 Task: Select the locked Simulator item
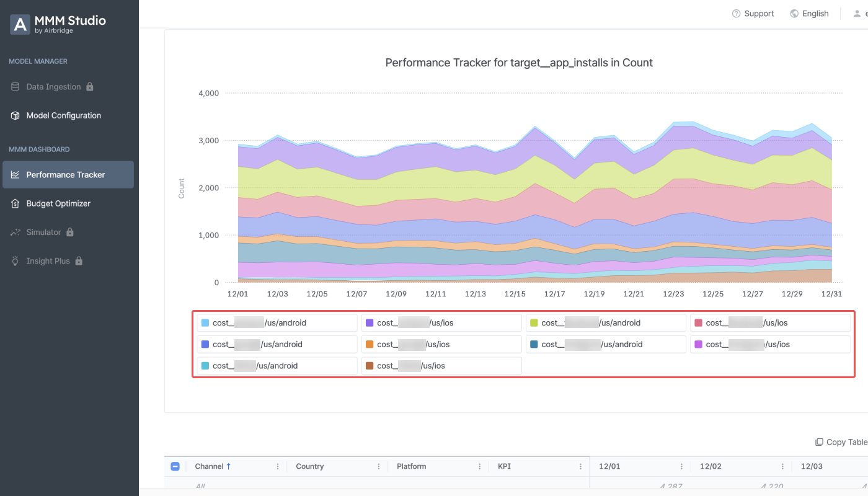point(68,232)
